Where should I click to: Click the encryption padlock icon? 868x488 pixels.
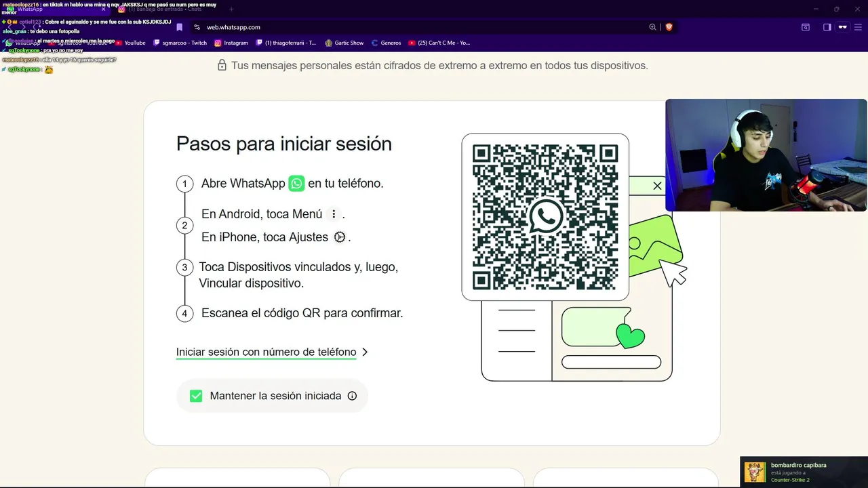point(222,66)
